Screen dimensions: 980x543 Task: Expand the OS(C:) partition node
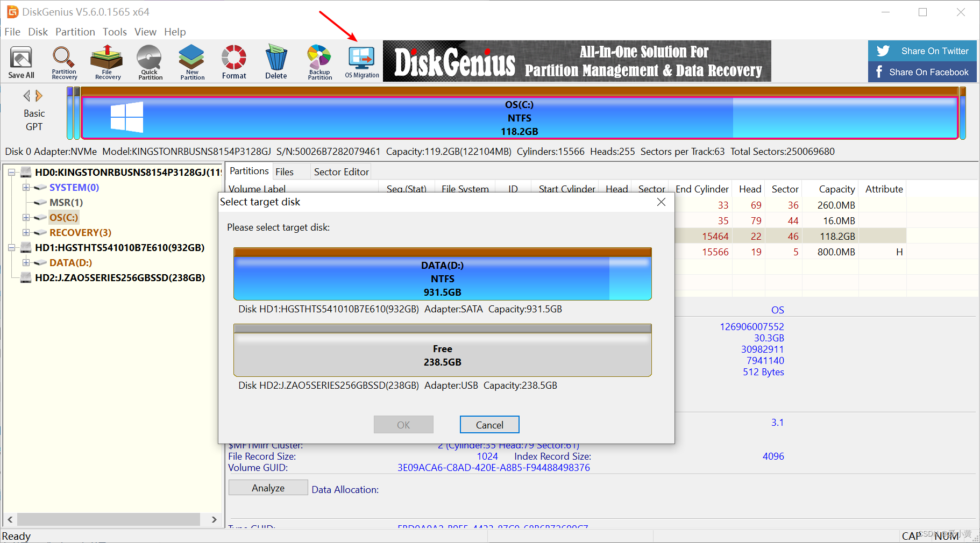(x=26, y=218)
